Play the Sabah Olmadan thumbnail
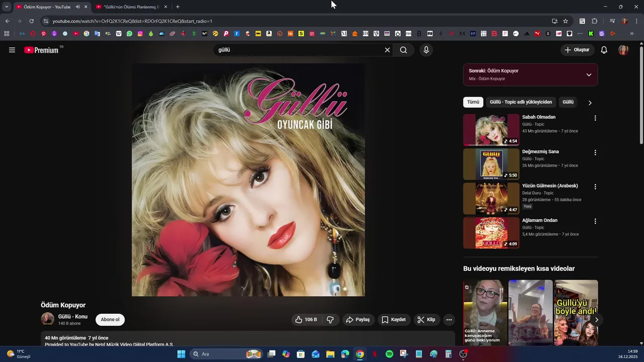The width and height of the screenshot is (644, 362). point(491,130)
